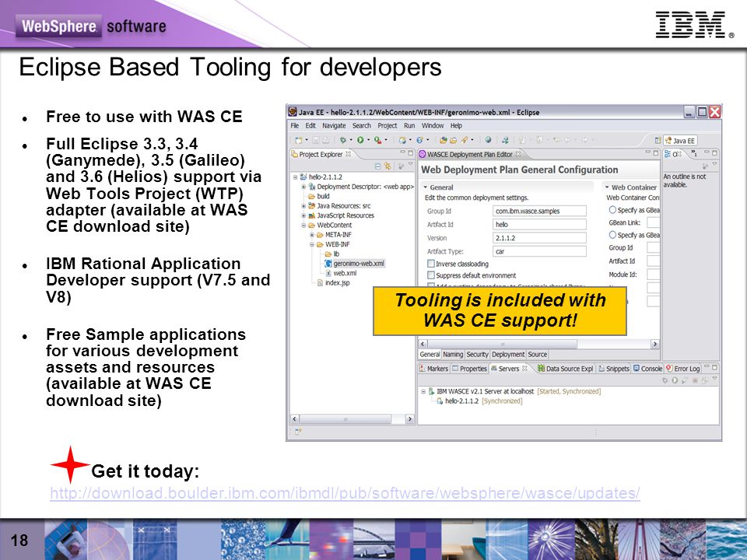The image size is (747, 560).
Task: Collapse the WebContent folder
Action: 303,225
